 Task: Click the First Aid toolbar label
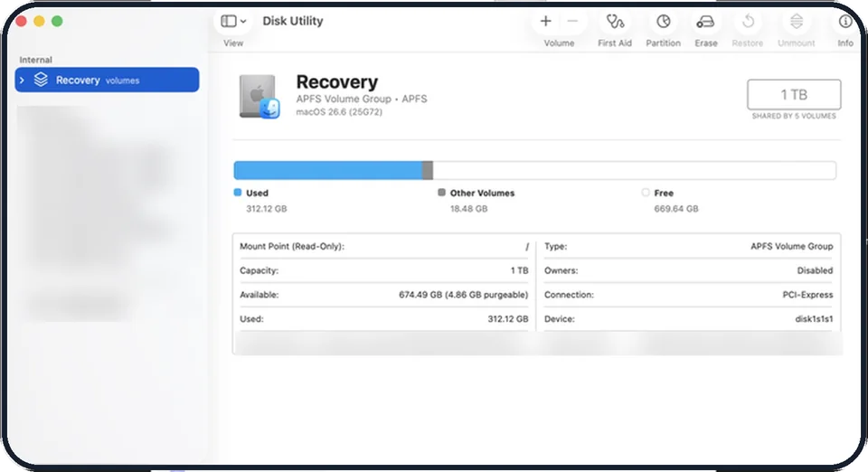click(x=615, y=43)
